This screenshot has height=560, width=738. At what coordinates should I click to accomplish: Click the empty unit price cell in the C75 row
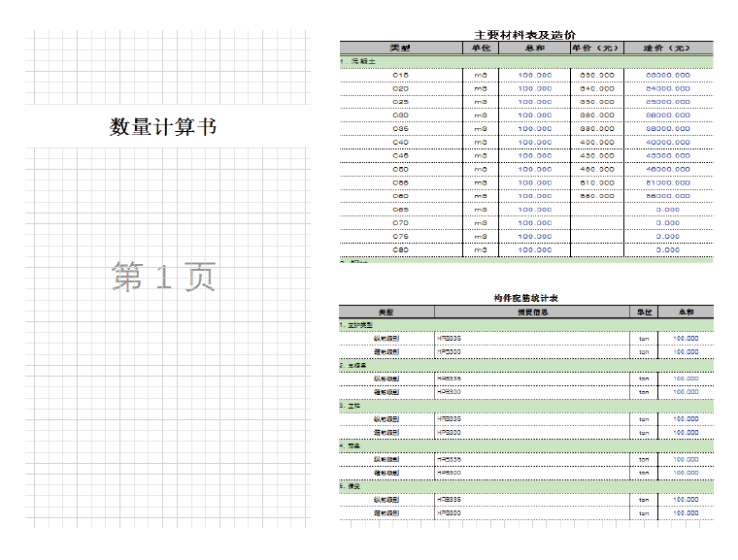point(597,237)
